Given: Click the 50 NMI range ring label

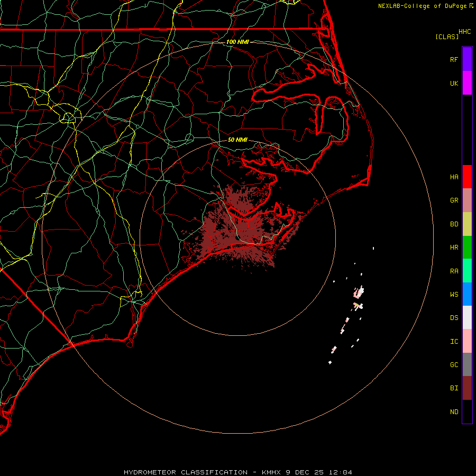Looking at the screenshot, I should 237,140.
